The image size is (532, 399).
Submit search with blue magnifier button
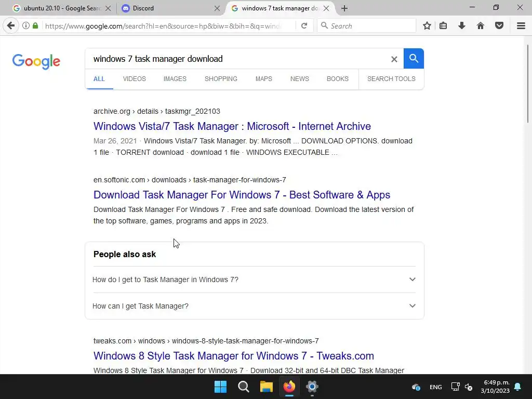pos(414,58)
